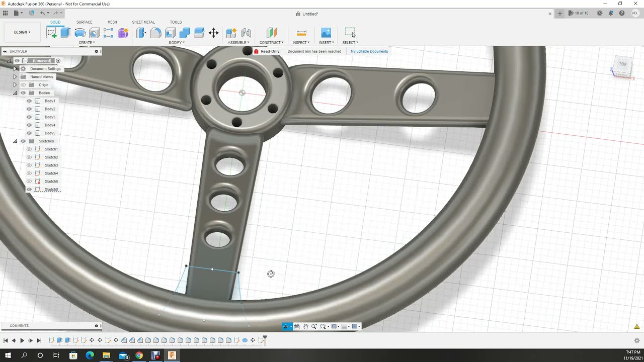
Task: Open the MODIFY dropdown menu
Action: (177, 43)
